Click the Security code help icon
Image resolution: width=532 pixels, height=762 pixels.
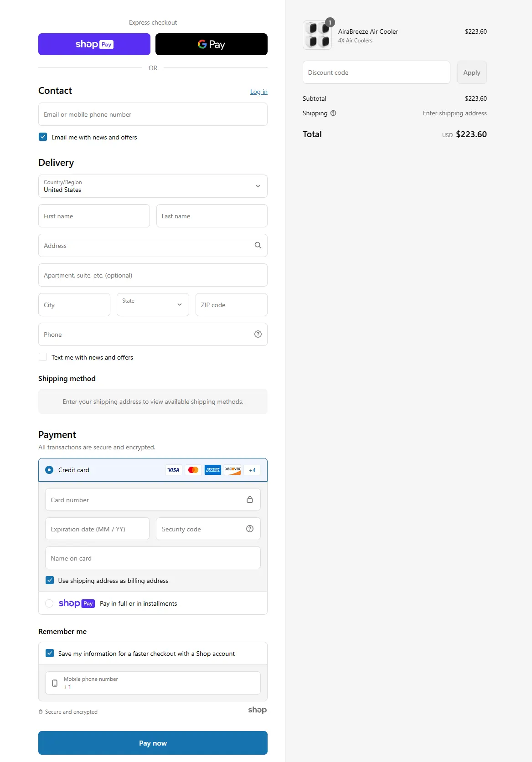tap(250, 529)
